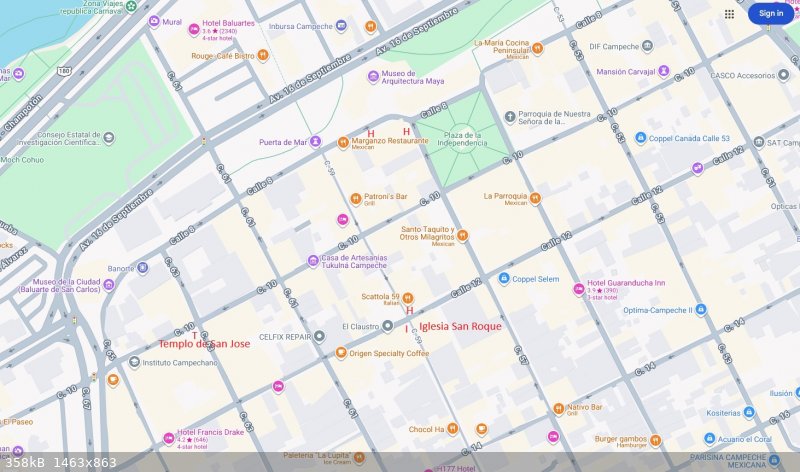Viewport: 800px width, 472px height.
Task: Select the Casa de Artesanías Tukulna marker
Action: pyautogui.click(x=313, y=260)
